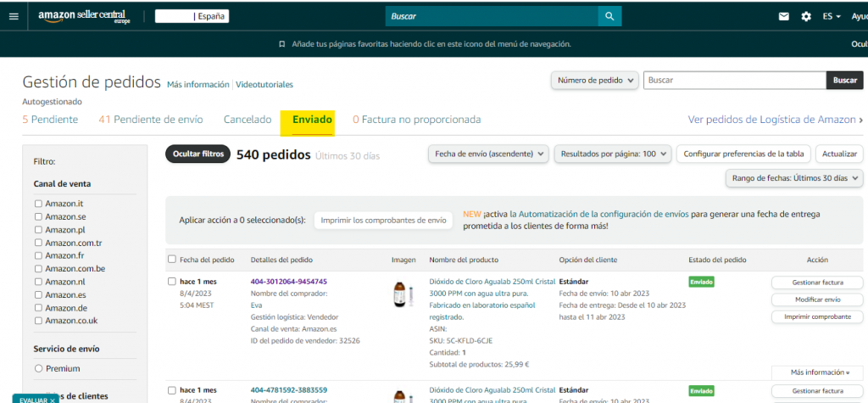Image resolution: width=868 pixels, height=403 pixels.
Task: Switch to Pendiente de envío tab
Action: pyautogui.click(x=151, y=119)
